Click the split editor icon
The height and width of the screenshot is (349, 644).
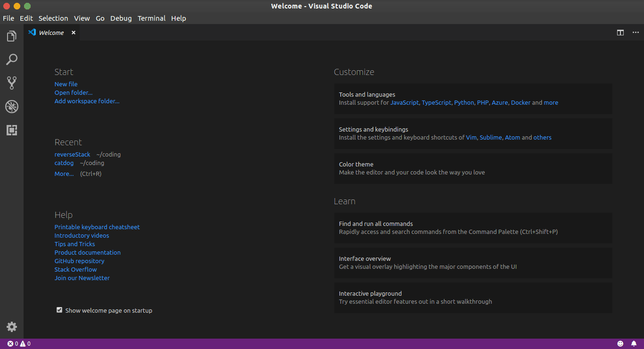point(620,33)
